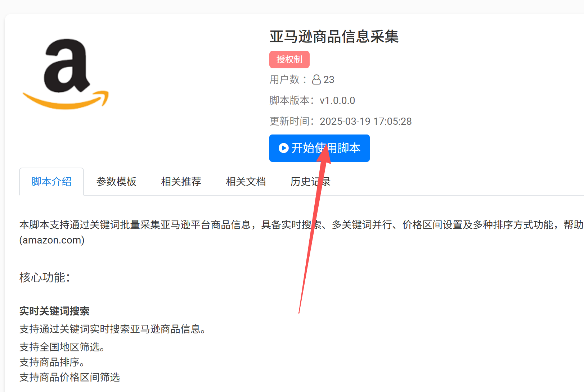Click the line 支持通过关键词实时搜索亚马逊商品信息
Viewport: 584px width, 392px height.
[x=113, y=329]
